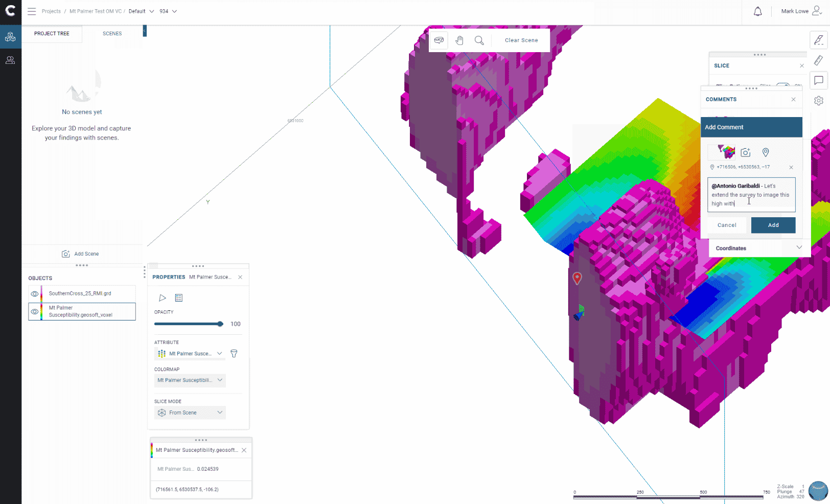Viewport: 830px width, 504px height.
Task: Close the Comments panel
Action: coord(794,100)
